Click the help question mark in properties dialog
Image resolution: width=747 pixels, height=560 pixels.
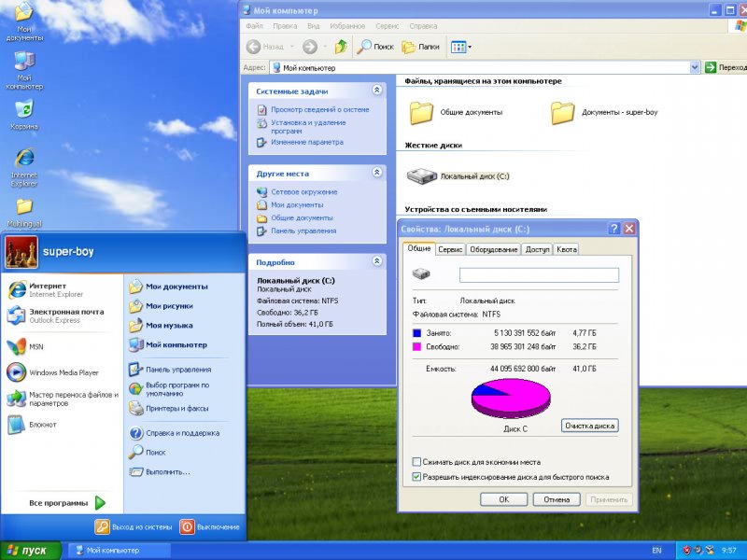(614, 229)
